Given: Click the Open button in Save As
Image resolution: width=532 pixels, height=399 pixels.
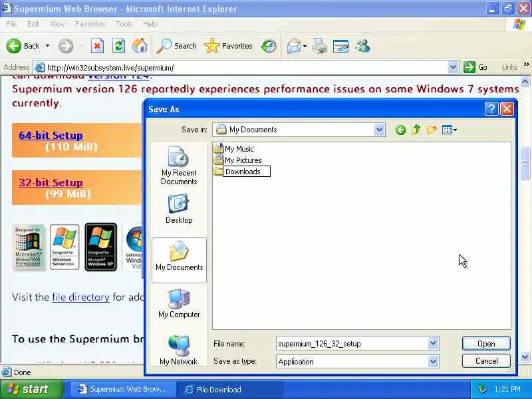Looking at the screenshot, I should click(x=486, y=344).
